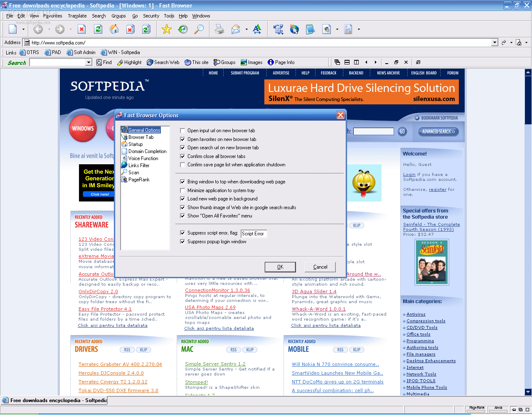Click Page Info toolbar button
Screen dimensions: 532x415
click(281, 62)
